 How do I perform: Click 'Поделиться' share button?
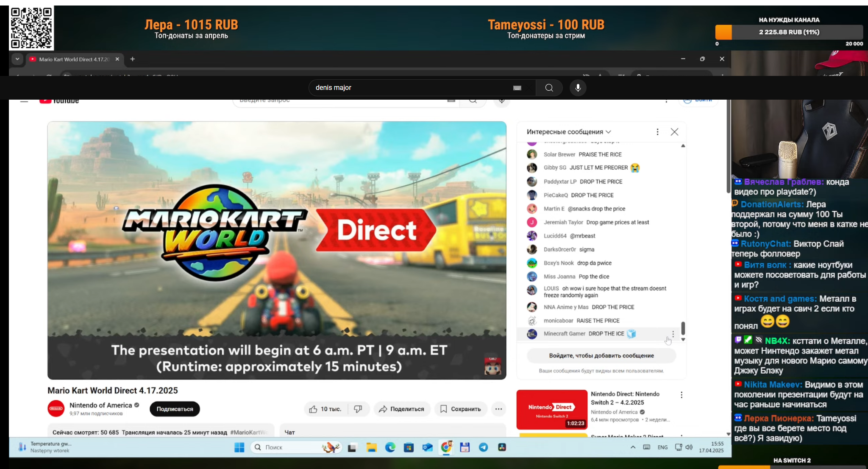(401, 409)
